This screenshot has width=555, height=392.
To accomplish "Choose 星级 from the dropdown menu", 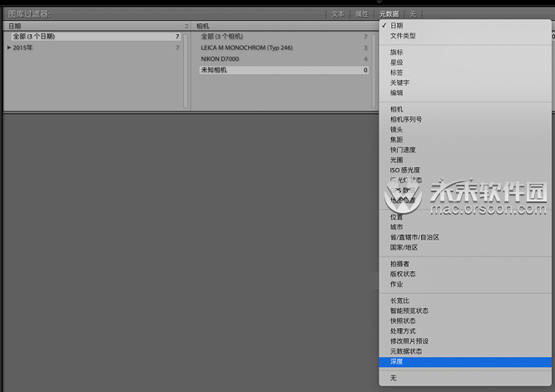I will point(465,62).
